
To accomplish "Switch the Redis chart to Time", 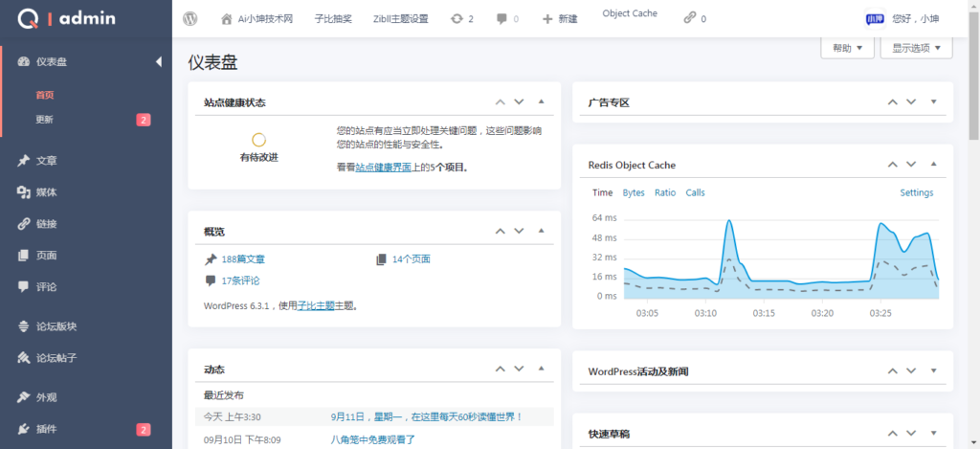I will pyautogui.click(x=603, y=192).
